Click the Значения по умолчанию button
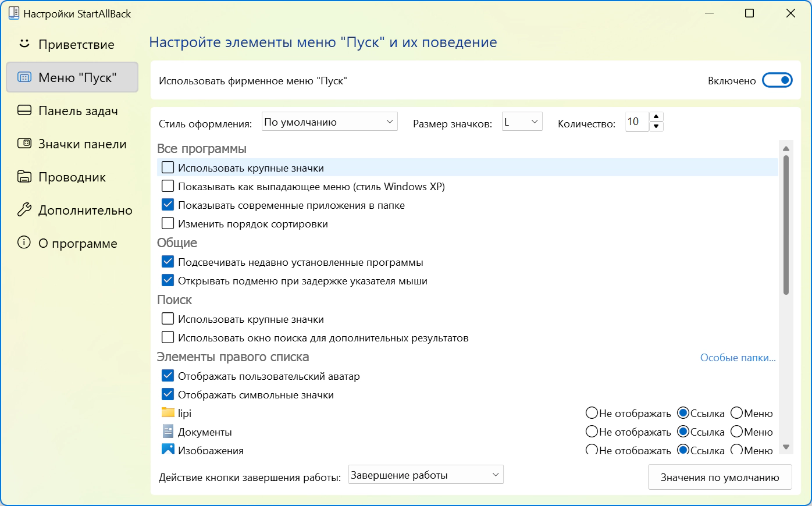The width and height of the screenshot is (812, 506). tap(720, 478)
